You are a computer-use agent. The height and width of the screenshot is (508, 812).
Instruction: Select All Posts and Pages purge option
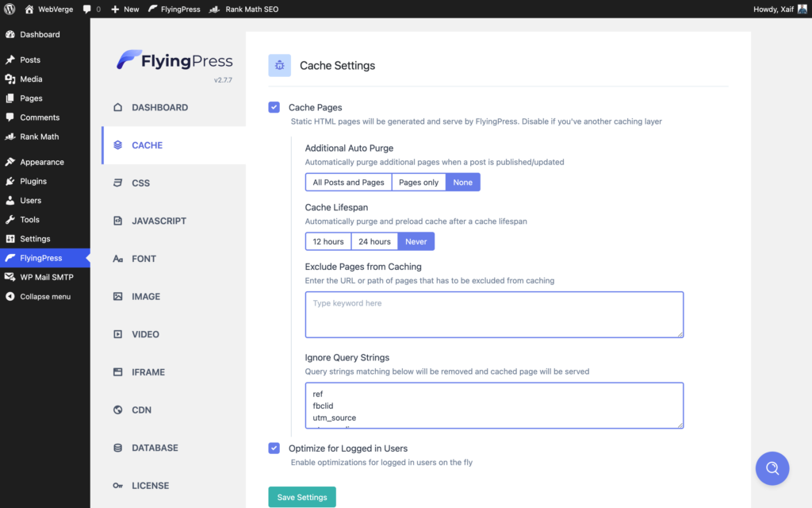click(347, 182)
